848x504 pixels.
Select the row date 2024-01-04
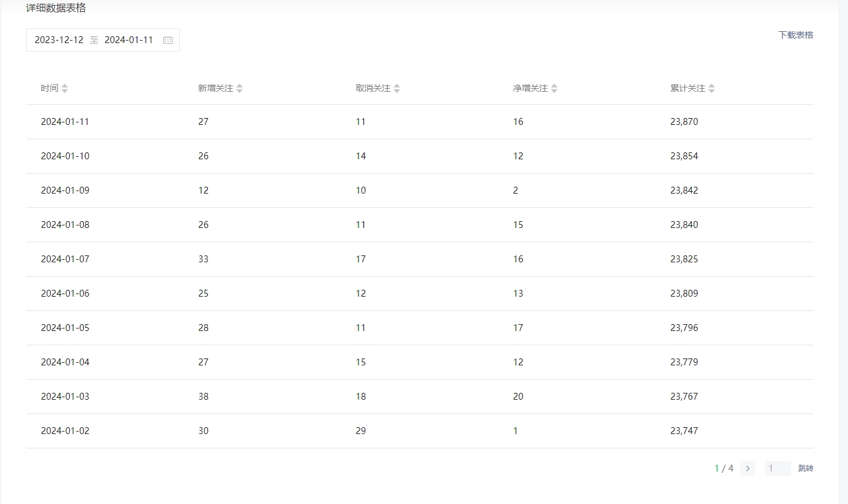65,362
